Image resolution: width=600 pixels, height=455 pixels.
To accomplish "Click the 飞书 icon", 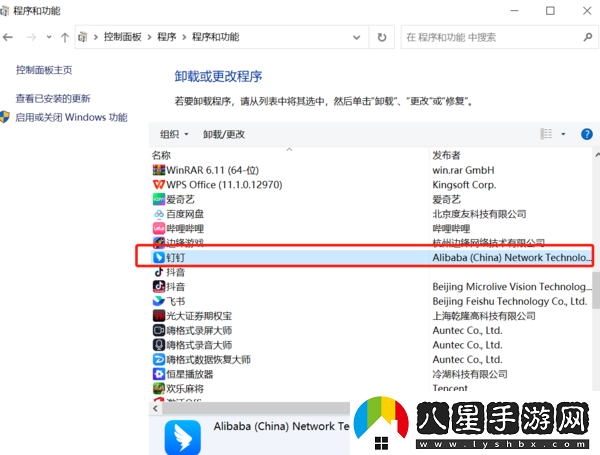I will pos(159,301).
